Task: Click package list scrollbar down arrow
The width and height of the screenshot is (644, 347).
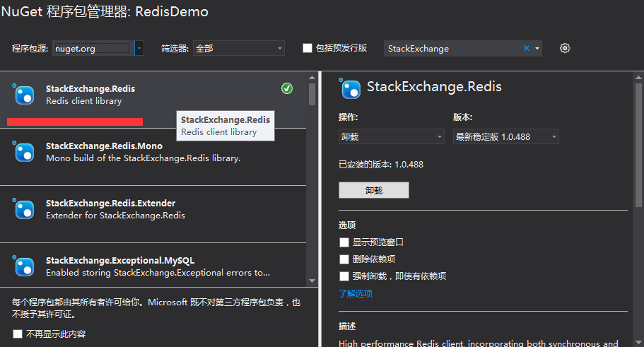Action: [x=312, y=281]
